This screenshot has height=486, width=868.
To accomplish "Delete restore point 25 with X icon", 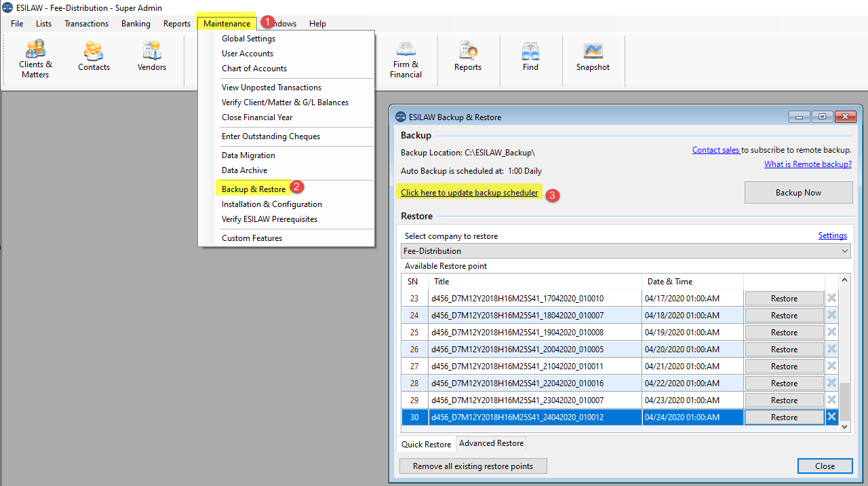I will pyautogui.click(x=831, y=332).
